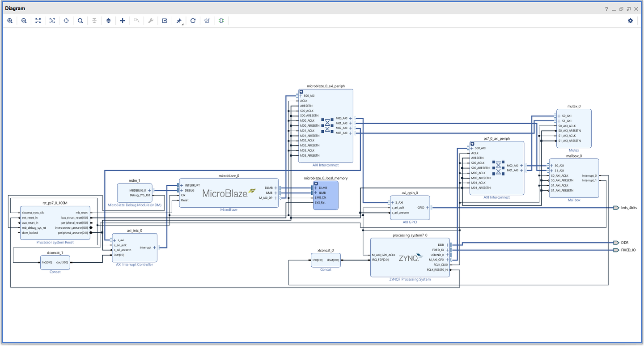Add IP using the plus icon

[x=123, y=21]
